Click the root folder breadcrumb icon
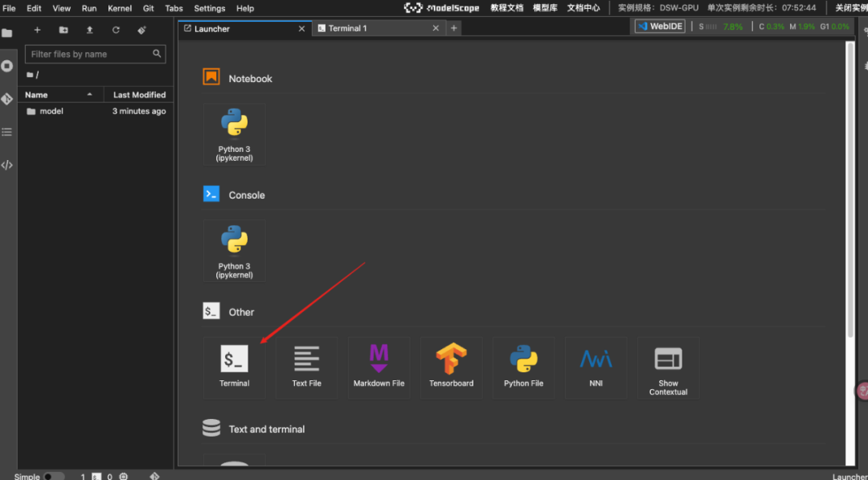 (30, 75)
